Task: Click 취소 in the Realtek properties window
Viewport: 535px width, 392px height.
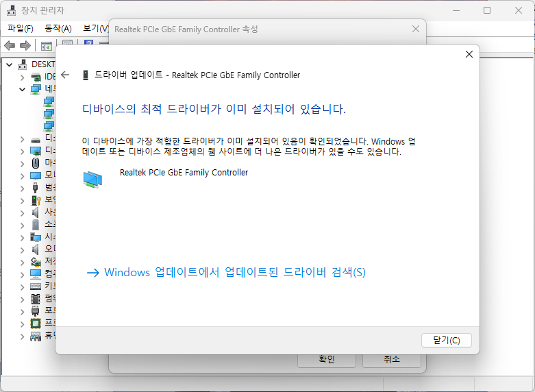Action: tap(391, 360)
